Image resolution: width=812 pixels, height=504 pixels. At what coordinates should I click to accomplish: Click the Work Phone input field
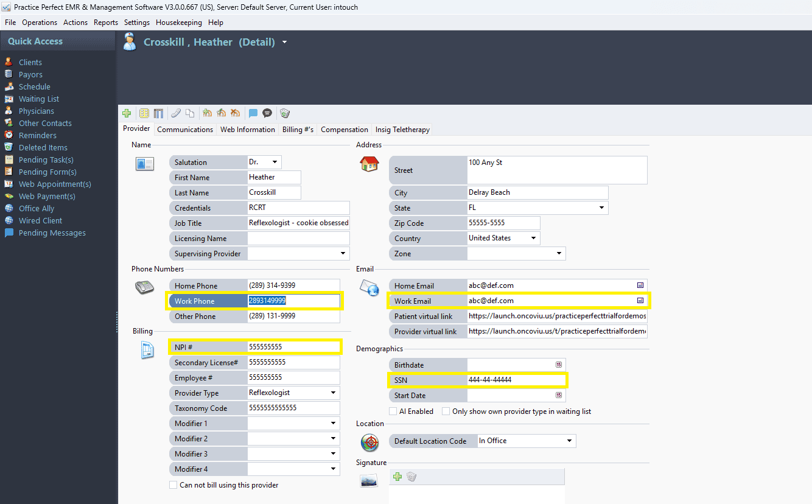point(293,301)
